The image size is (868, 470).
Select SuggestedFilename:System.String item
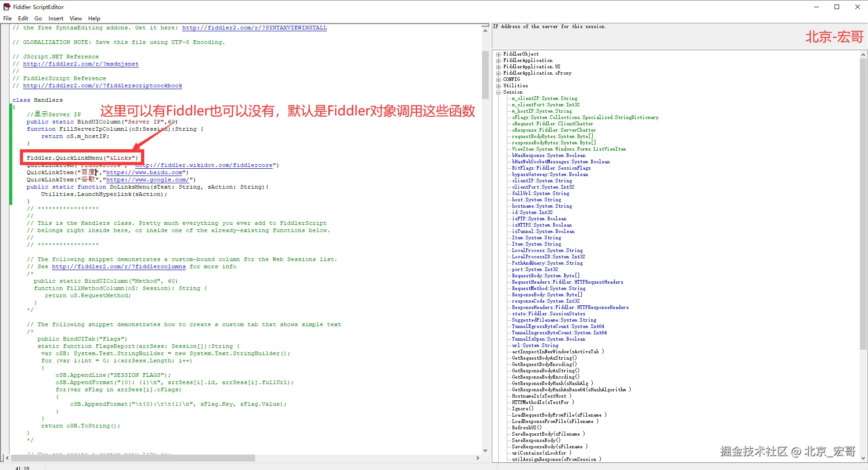pyautogui.click(x=554, y=320)
